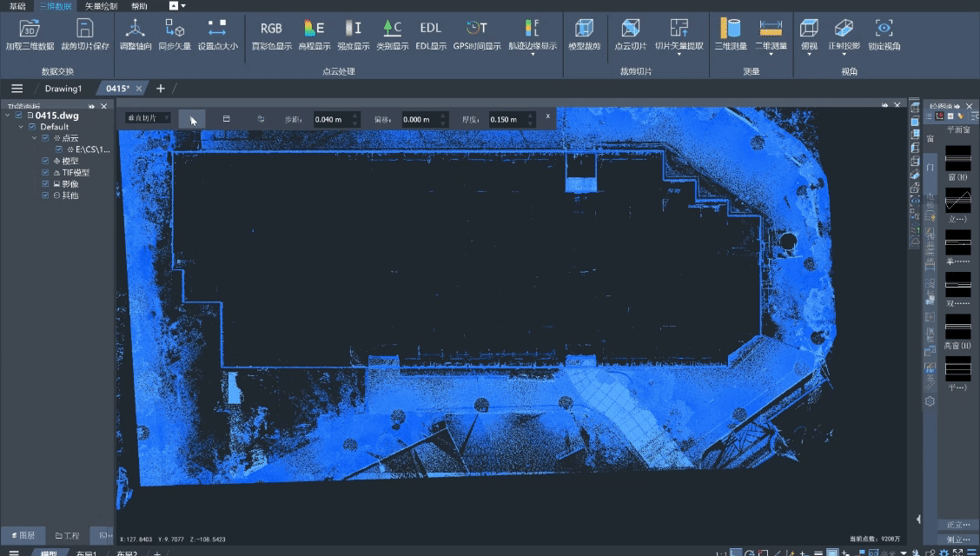This screenshot has width=980, height=556.
Task: Collapse the Default tree node
Action: coord(22,127)
